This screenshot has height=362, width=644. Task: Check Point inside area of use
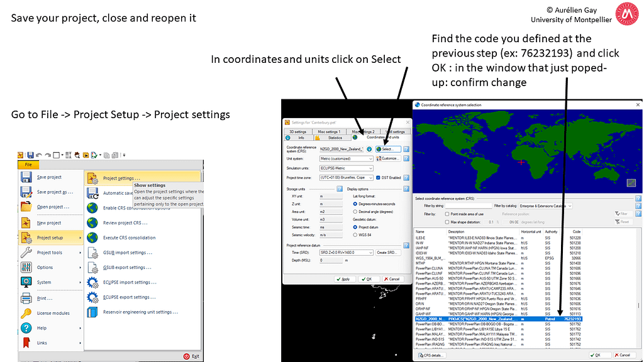[x=447, y=214]
